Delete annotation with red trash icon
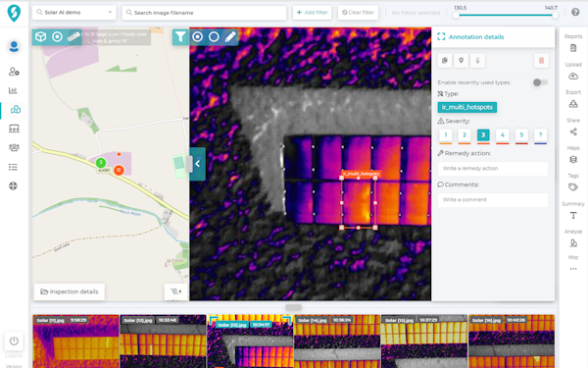This screenshot has height=368, width=588. click(x=541, y=61)
